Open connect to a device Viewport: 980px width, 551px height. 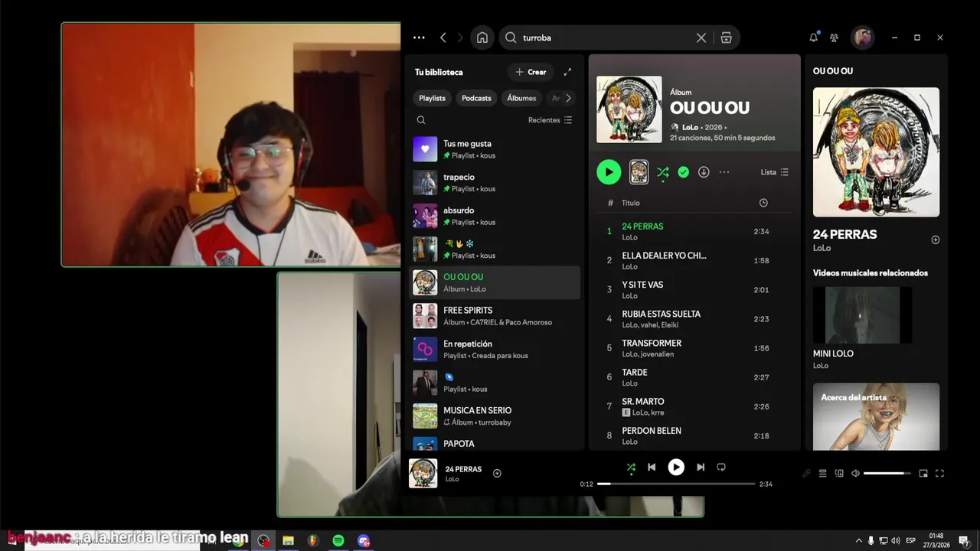839,473
